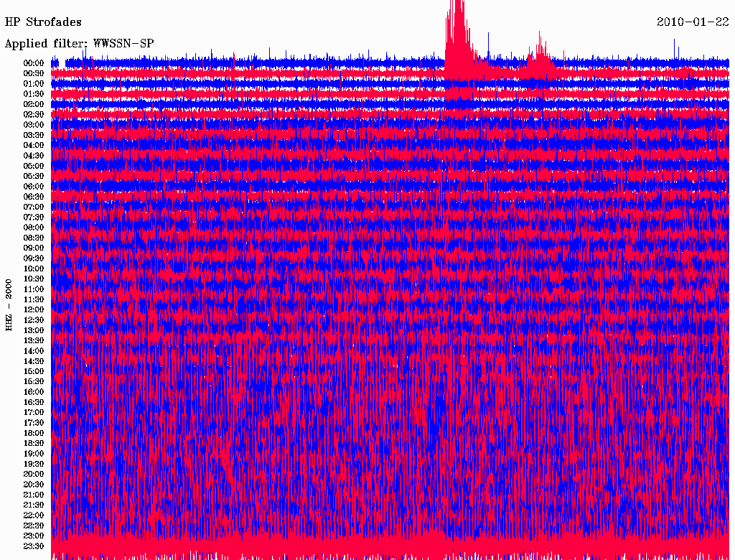Select the 21:00 time label
Image resolution: width=735 pixels, height=560 pixels.
coord(34,495)
